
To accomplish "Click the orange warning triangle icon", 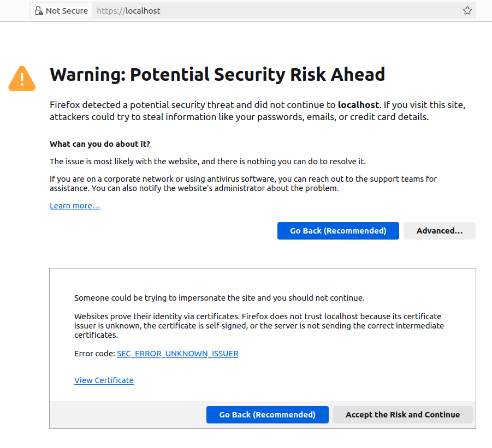I will pyautogui.click(x=22, y=79).
